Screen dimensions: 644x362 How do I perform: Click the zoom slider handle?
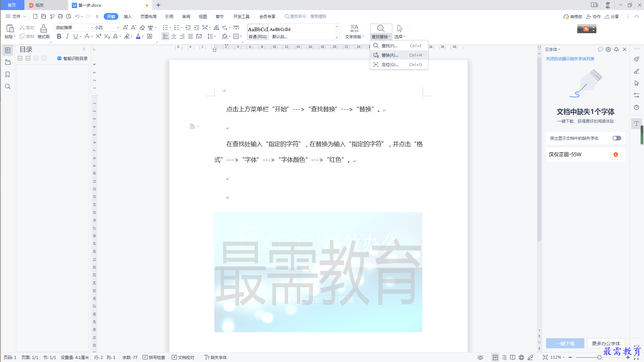[x=599, y=357]
